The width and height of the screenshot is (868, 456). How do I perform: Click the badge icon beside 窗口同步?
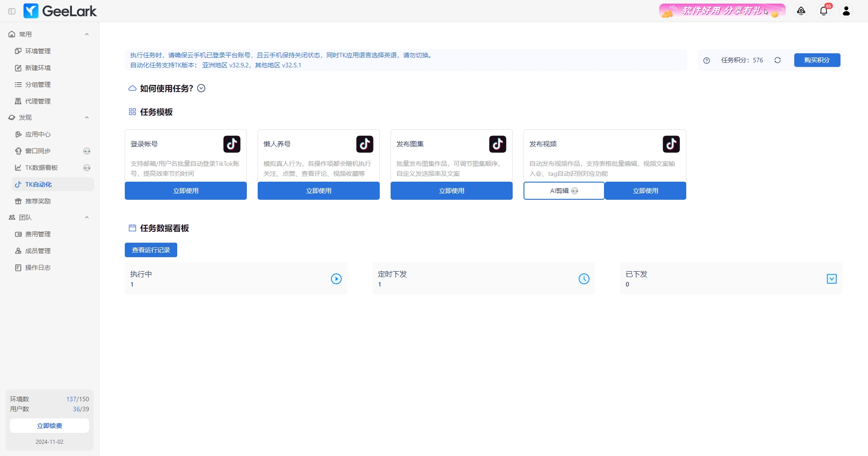click(87, 151)
